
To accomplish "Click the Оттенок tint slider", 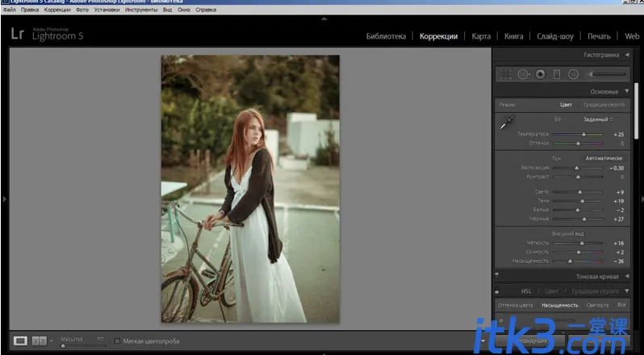I will pos(578,144).
